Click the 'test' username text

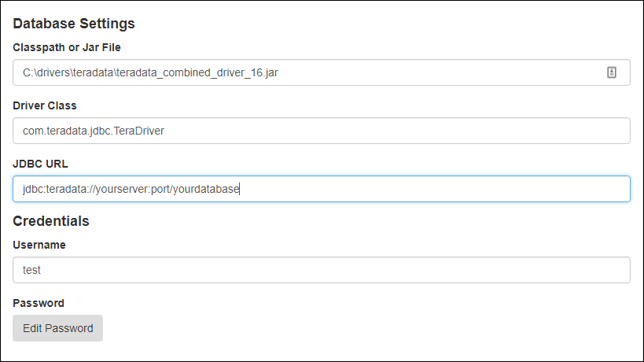click(x=31, y=270)
